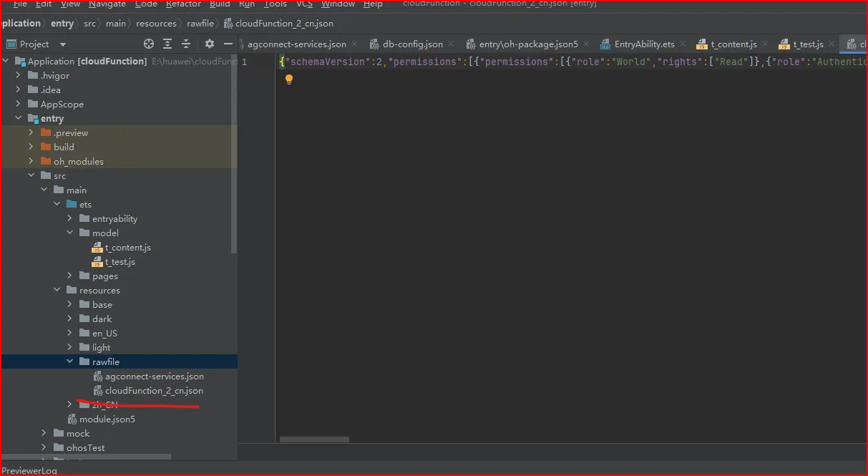The image size is (868, 476).
Task: Click the oh_modules folder icon
Action: pyautogui.click(x=47, y=162)
